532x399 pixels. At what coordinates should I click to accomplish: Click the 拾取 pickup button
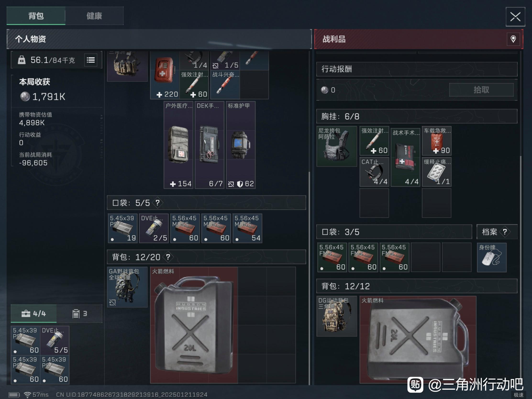click(x=481, y=90)
